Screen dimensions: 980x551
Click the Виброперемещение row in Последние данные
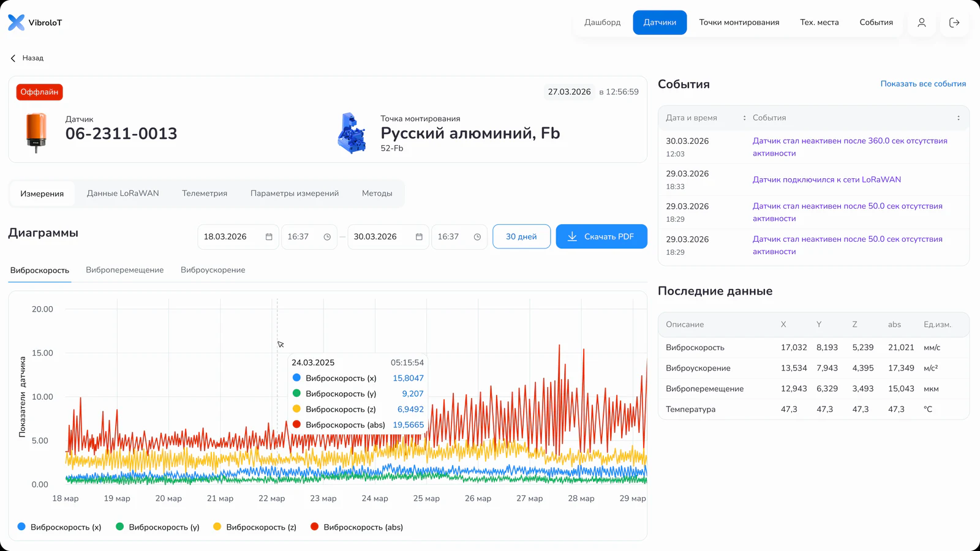[813, 389]
